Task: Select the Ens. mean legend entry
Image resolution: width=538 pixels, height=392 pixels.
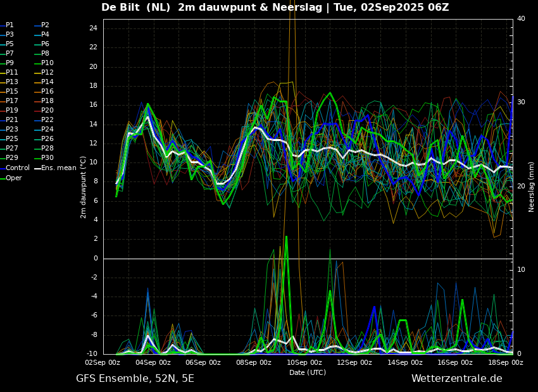Action: [x=58, y=168]
